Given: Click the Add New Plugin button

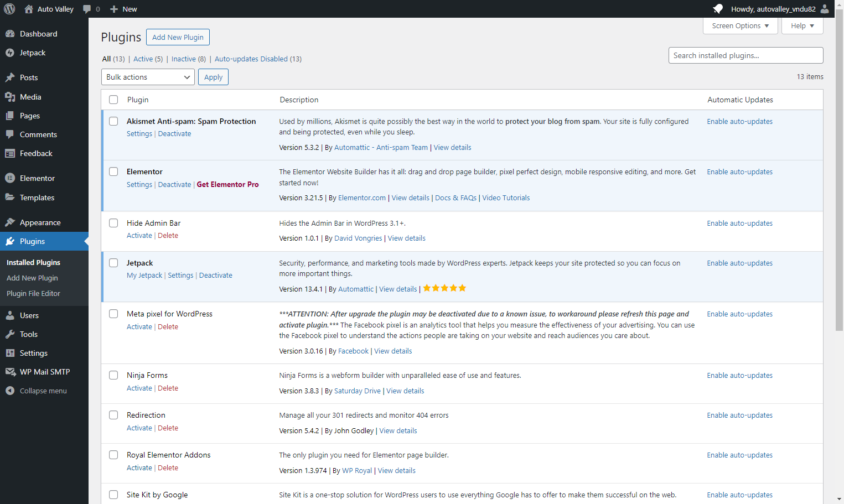Looking at the screenshot, I should tap(178, 37).
